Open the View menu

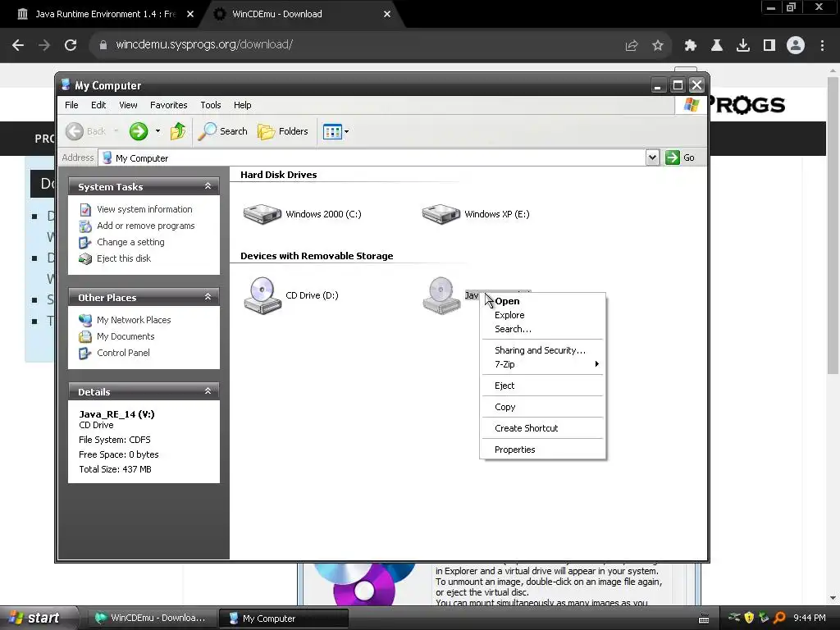(128, 105)
